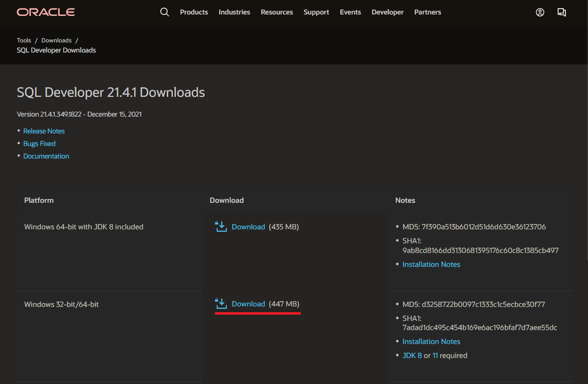Select Windows 64-bit with JDK 8 included text
This screenshot has height=384, width=588.
[84, 226]
